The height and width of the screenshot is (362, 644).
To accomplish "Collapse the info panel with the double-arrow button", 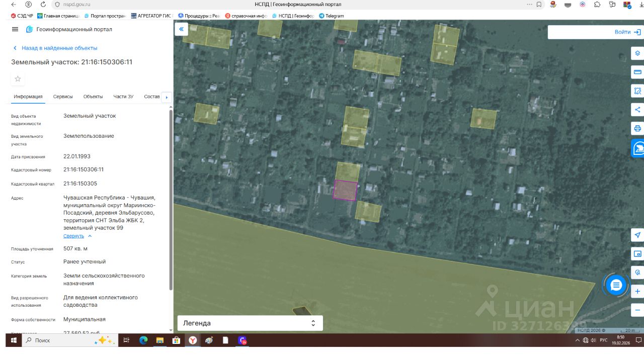I will coord(181,29).
